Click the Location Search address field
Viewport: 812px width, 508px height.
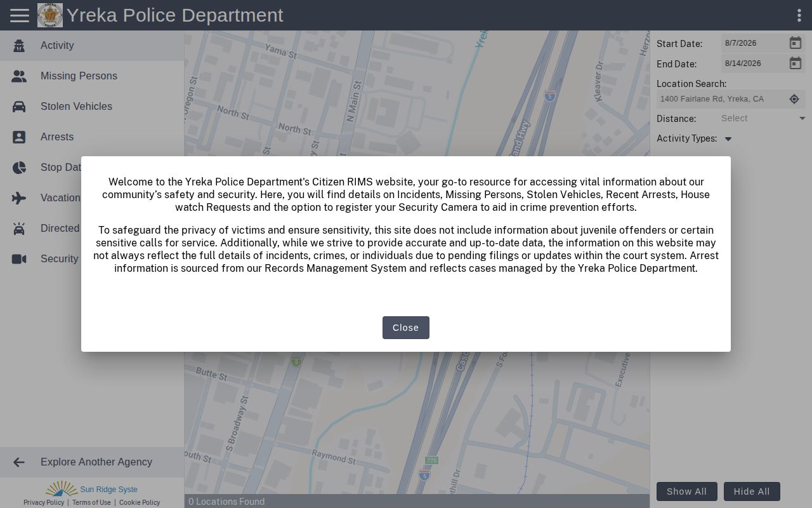click(721, 99)
